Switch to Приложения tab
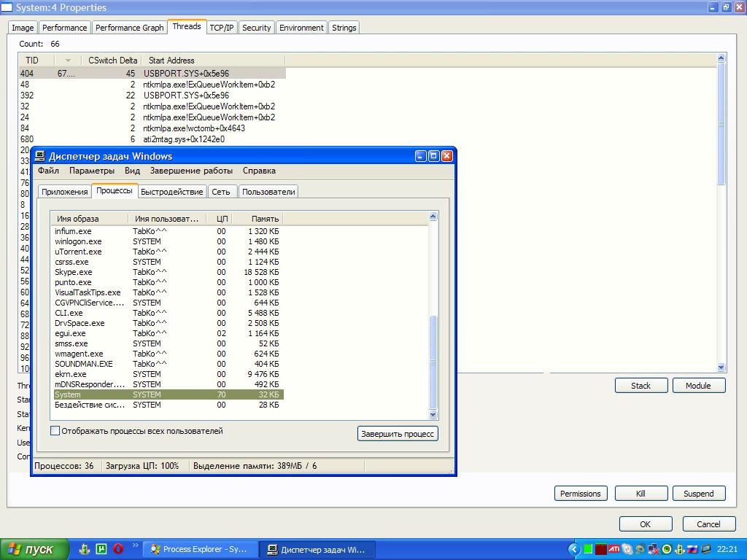This screenshot has width=747, height=560. [64, 192]
